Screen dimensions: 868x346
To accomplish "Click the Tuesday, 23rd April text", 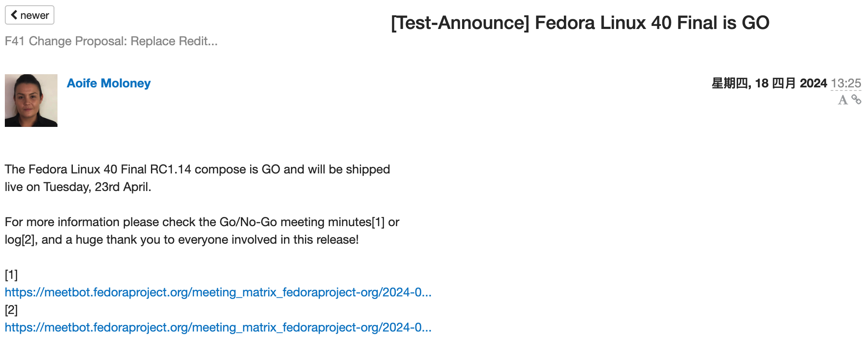I will coord(97,187).
